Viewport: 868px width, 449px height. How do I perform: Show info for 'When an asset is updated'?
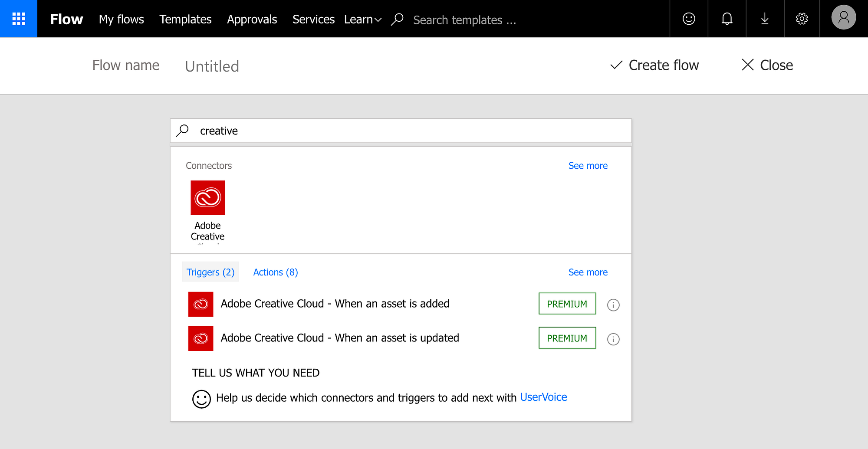coord(613,339)
